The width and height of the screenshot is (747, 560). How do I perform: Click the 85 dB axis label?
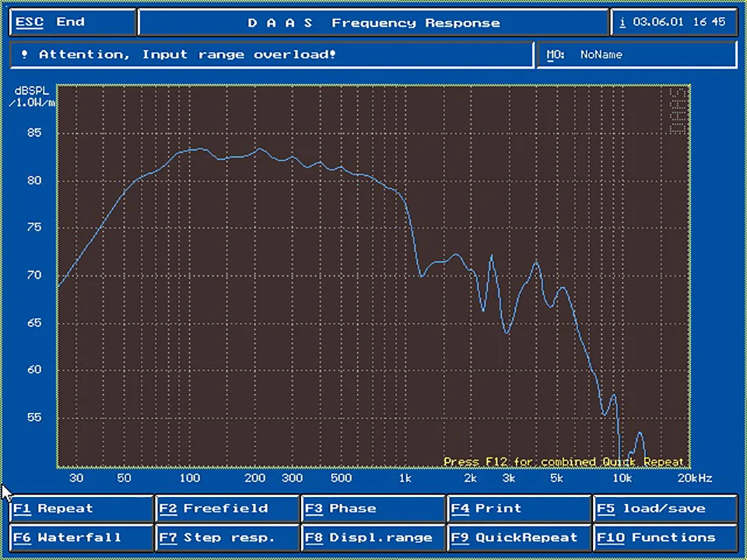tap(34, 133)
